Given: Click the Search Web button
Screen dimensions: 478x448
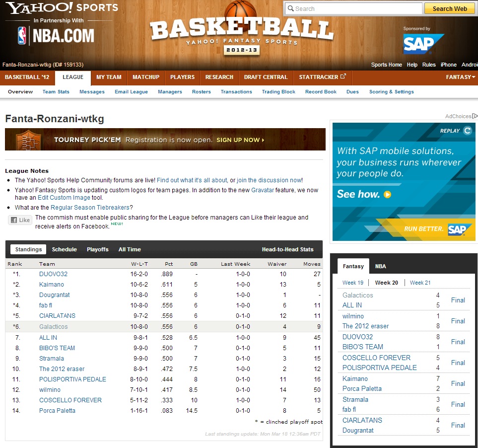Looking at the screenshot, I should [x=449, y=8].
